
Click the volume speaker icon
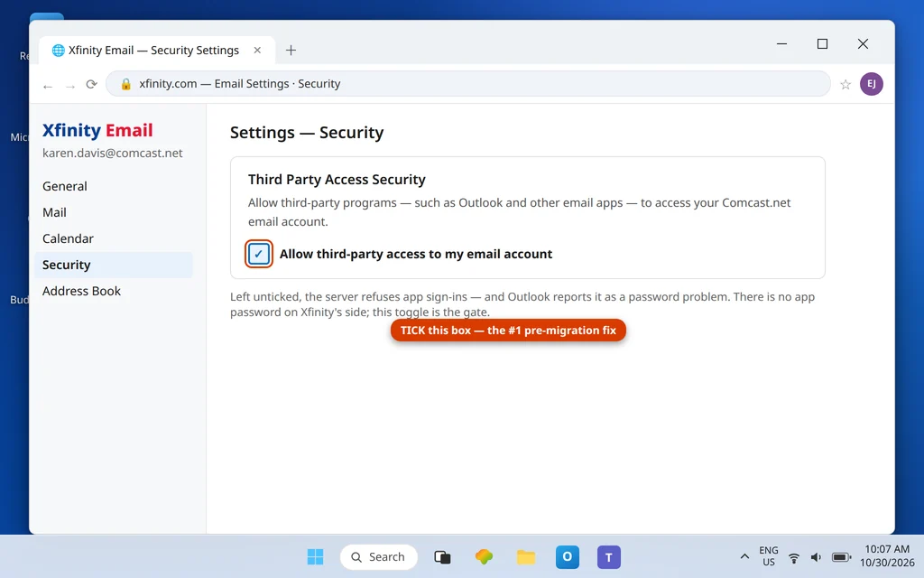pyautogui.click(x=816, y=557)
